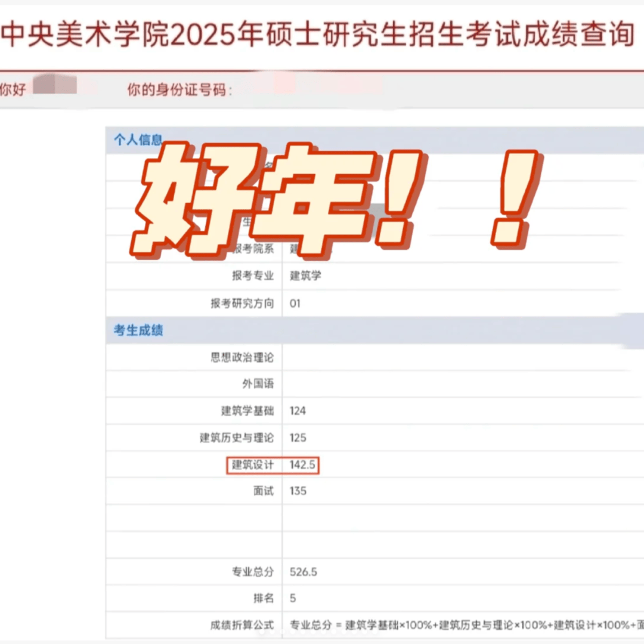Click the 排名 label
Screen dimensions: 644x644
click(264, 598)
